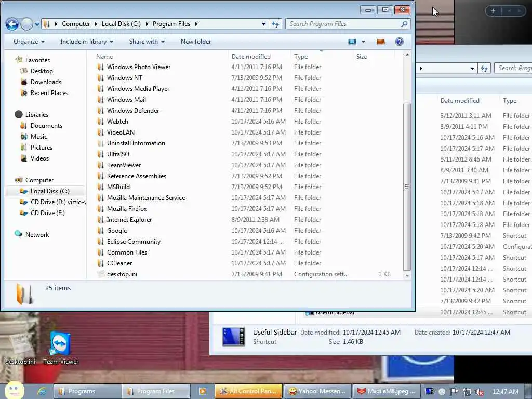This screenshot has width=532, height=399.
Task: Click the scroll up arrow of file list
Action: pyautogui.click(x=407, y=54)
